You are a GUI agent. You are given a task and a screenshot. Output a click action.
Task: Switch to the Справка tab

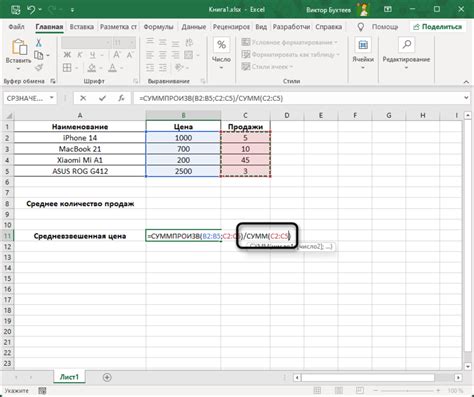[x=329, y=27]
